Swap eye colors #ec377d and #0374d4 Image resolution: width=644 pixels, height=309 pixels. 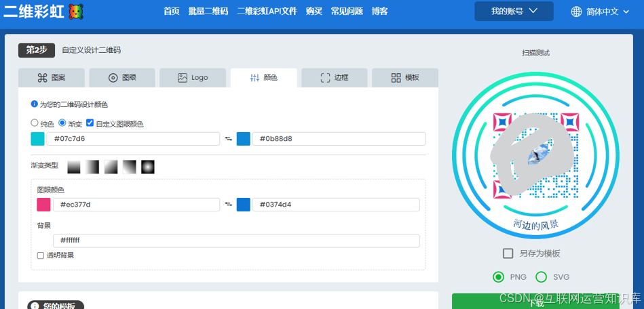(229, 205)
